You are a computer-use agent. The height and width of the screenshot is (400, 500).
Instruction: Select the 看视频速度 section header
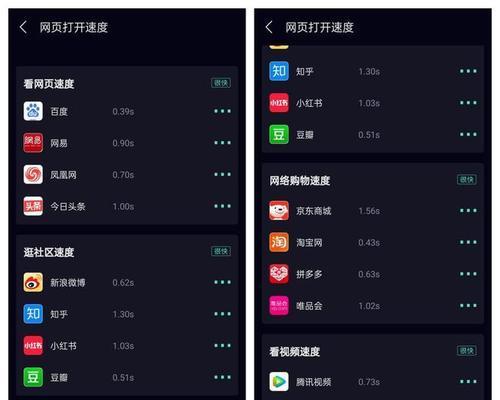coord(295,352)
